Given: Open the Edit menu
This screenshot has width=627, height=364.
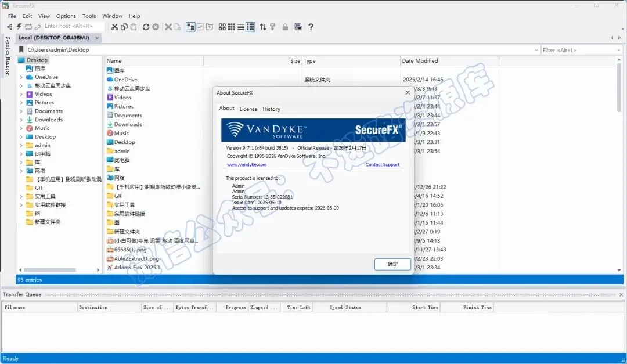Looking at the screenshot, I should click(27, 16).
